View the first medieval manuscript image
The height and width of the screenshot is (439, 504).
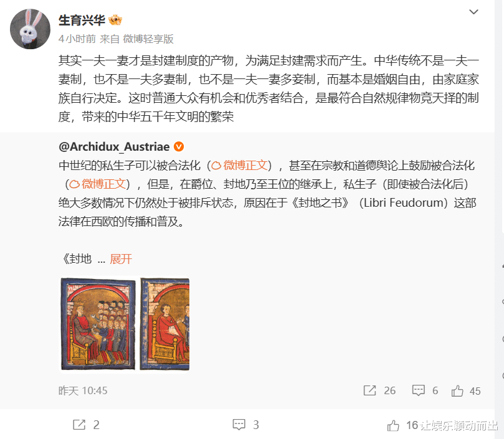(x=98, y=324)
